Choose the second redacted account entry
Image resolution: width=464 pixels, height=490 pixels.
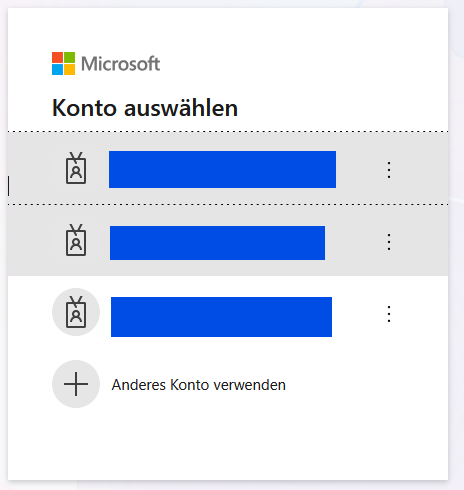[217, 243]
